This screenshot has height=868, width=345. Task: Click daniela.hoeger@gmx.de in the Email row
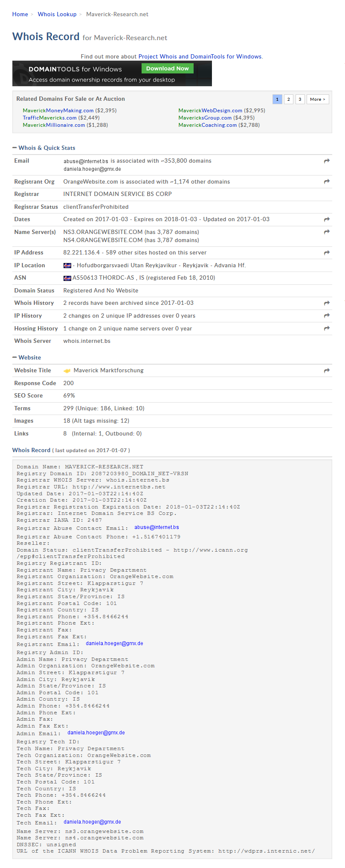(x=92, y=169)
